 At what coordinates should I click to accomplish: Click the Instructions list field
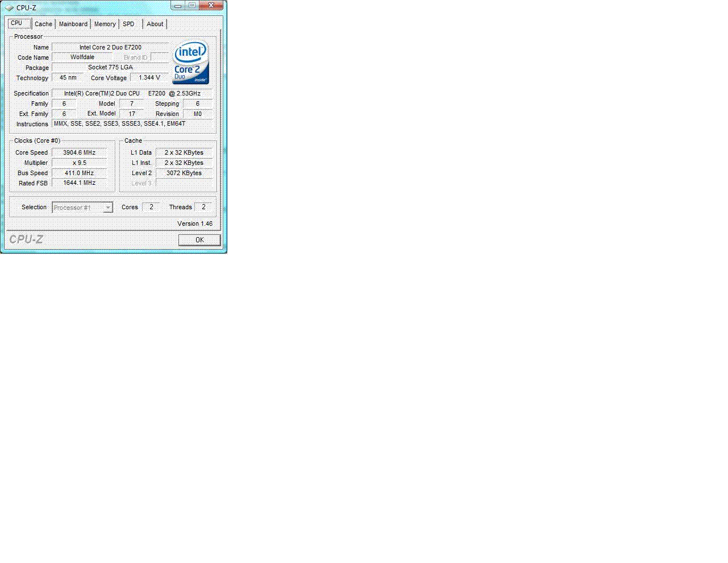coord(132,123)
